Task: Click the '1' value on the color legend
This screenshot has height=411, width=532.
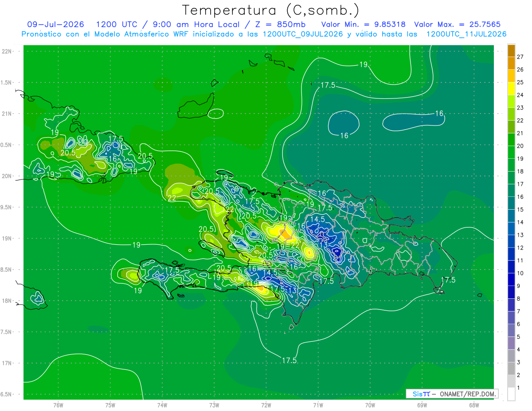Action: pyautogui.click(x=519, y=388)
